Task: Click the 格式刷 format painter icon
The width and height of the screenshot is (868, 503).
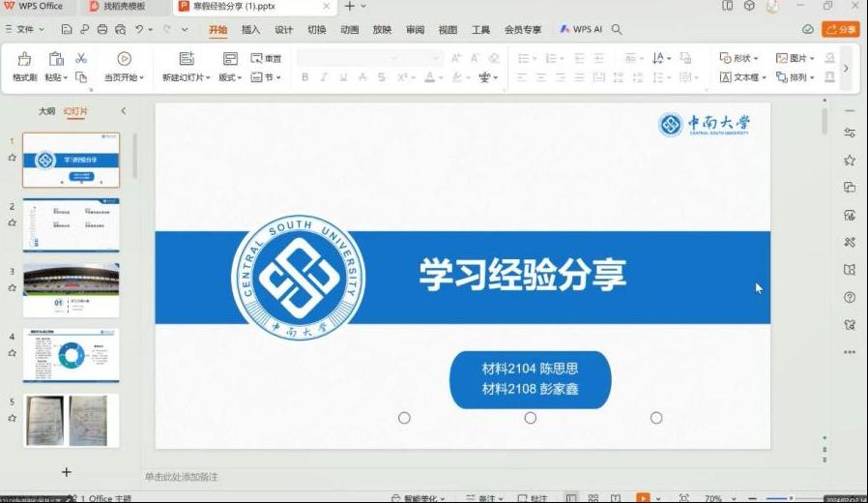Action: 24,60
